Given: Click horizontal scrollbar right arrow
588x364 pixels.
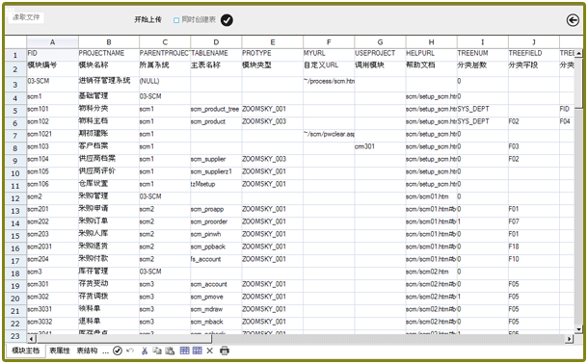Looking at the screenshot, I should (x=570, y=339).
